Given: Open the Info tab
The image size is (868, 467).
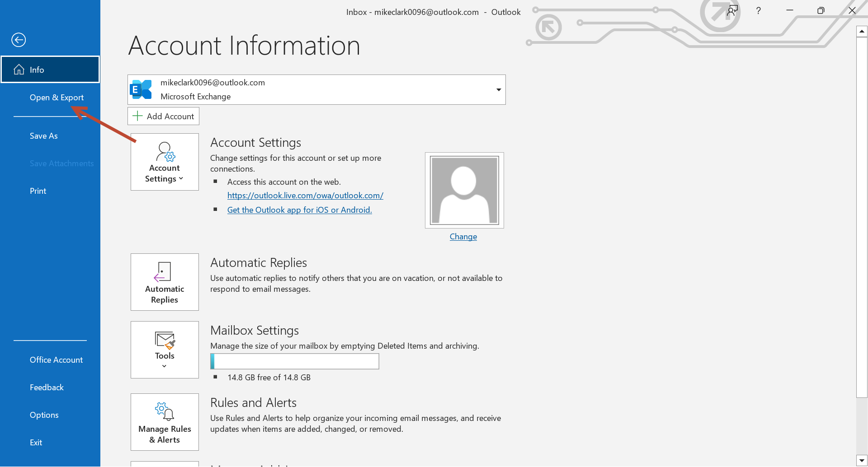Looking at the screenshot, I should 50,70.
